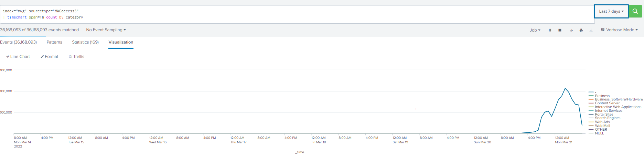Viewport: 644px width, 155px height.
Task: Run the search with the green magnifier button
Action: [635, 11]
